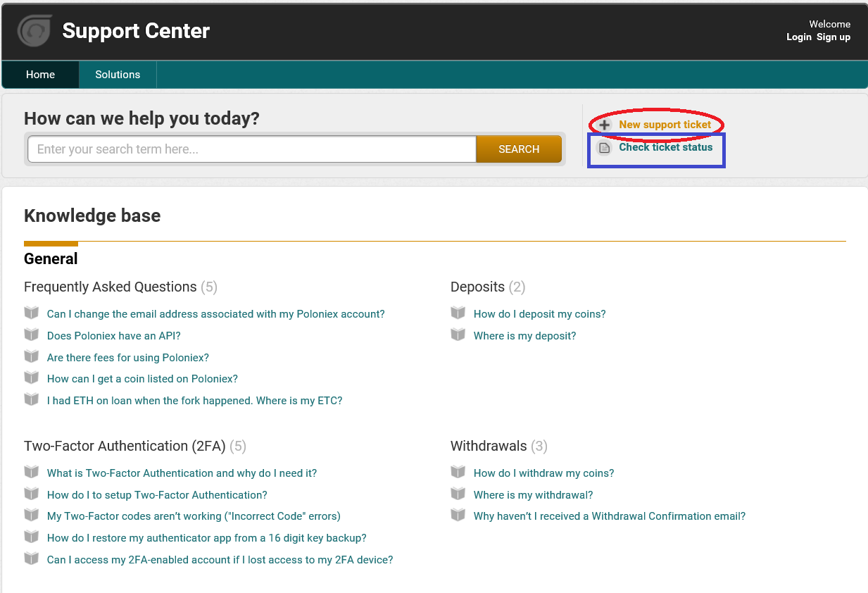Open the Home tab
This screenshot has height=593, width=868.
[x=40, y=75]
